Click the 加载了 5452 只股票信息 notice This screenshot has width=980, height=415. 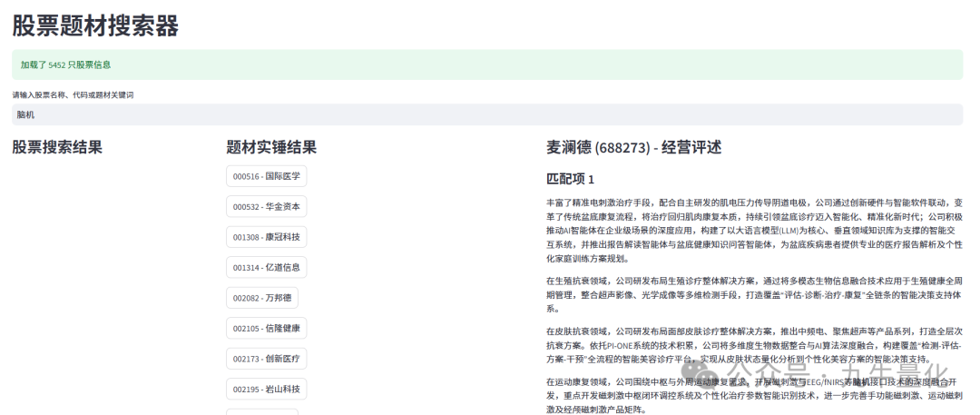click(487, 64)
